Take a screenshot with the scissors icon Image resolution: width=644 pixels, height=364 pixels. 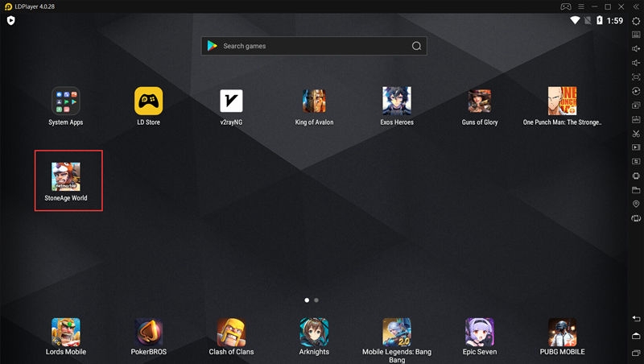coord(636,134)
